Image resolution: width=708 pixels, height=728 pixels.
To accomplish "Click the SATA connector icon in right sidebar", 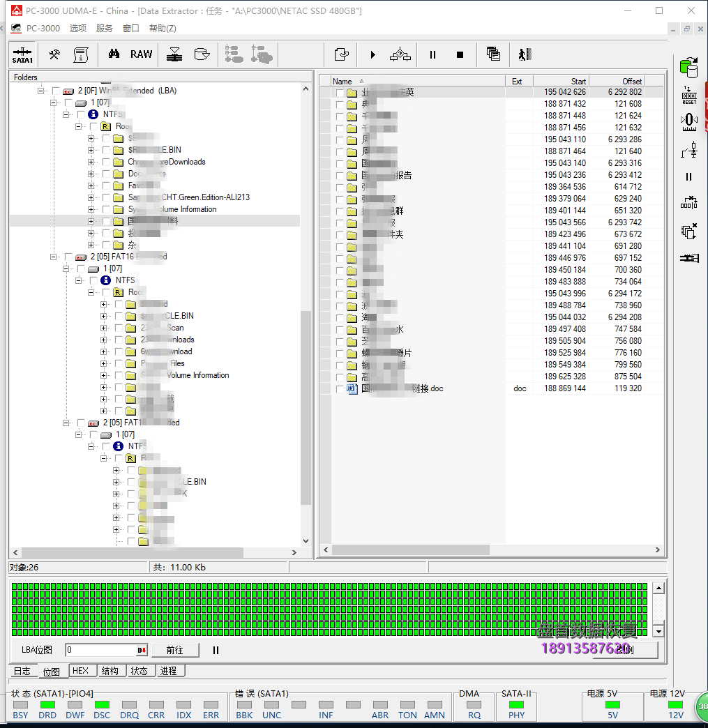I will tap(689, 258).
